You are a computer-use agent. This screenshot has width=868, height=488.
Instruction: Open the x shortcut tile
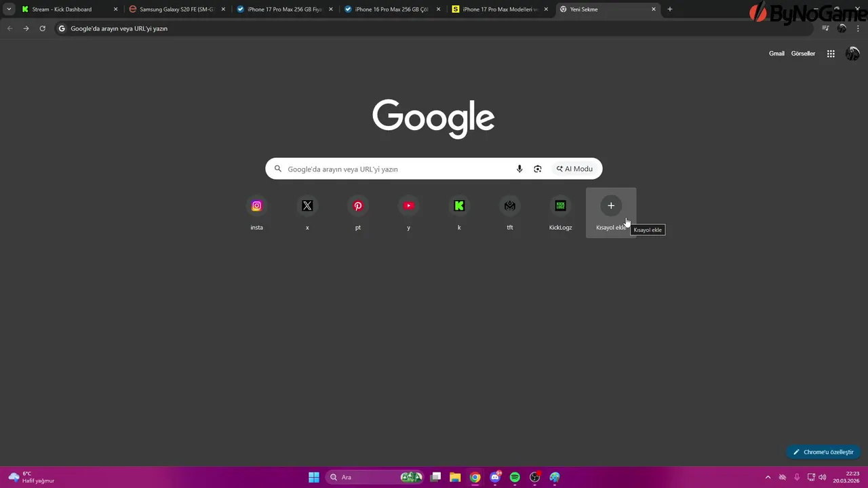pos(307,213)
